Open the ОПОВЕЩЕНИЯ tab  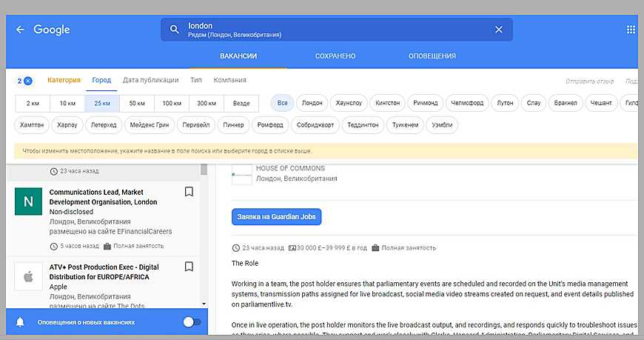432,56
